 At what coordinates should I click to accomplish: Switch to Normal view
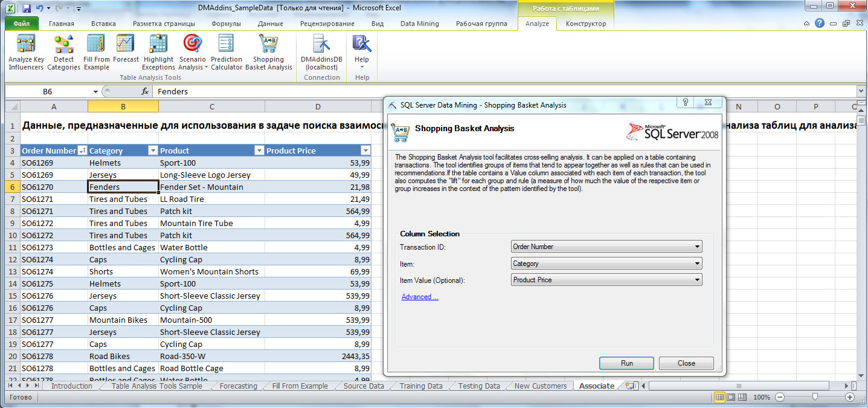pos(719,397)
